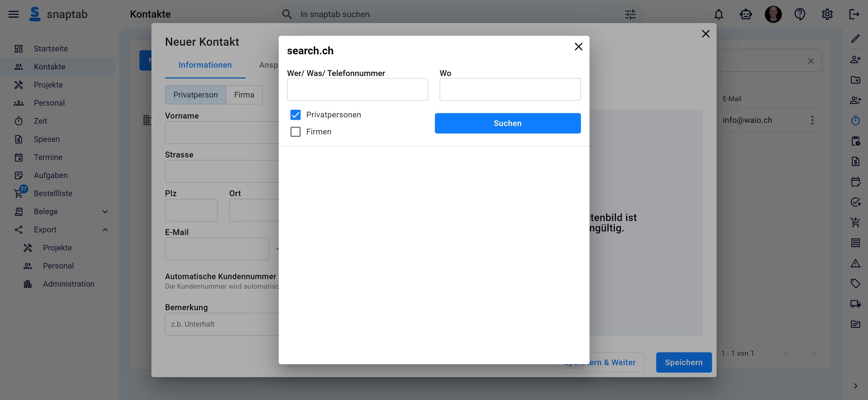
Task: Select Privatperson toggle option
Action: pyautogui.click(x=195, y=95)
